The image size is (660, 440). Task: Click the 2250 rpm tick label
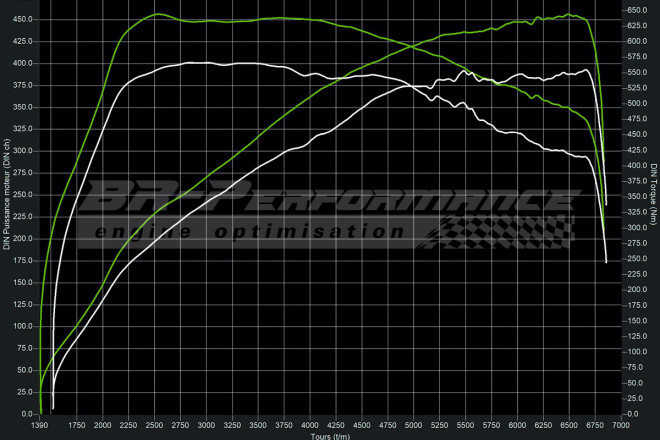tap(128, 425)
